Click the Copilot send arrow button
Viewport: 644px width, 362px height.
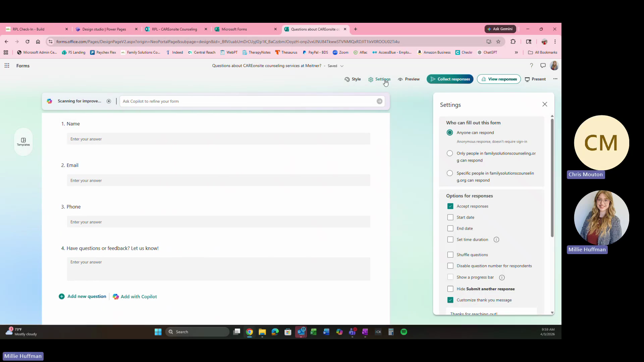click(379, 101)
